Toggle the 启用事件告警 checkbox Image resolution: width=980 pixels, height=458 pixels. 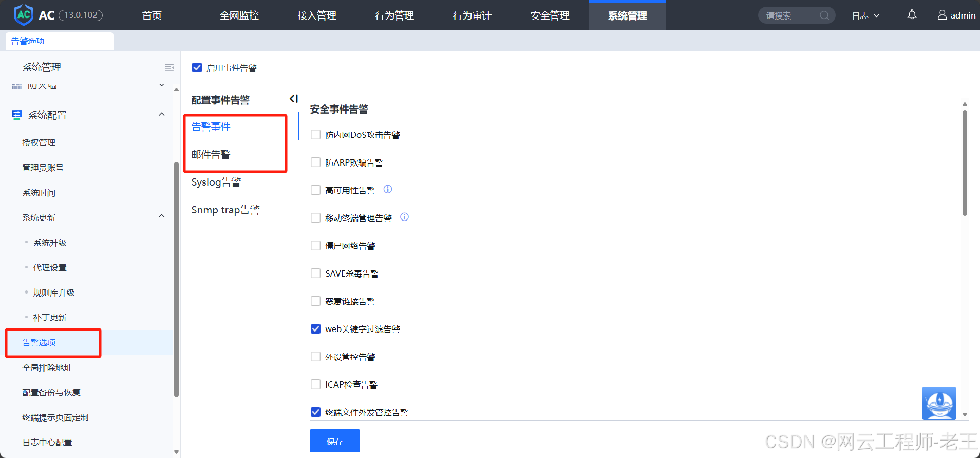pos(197,67)
